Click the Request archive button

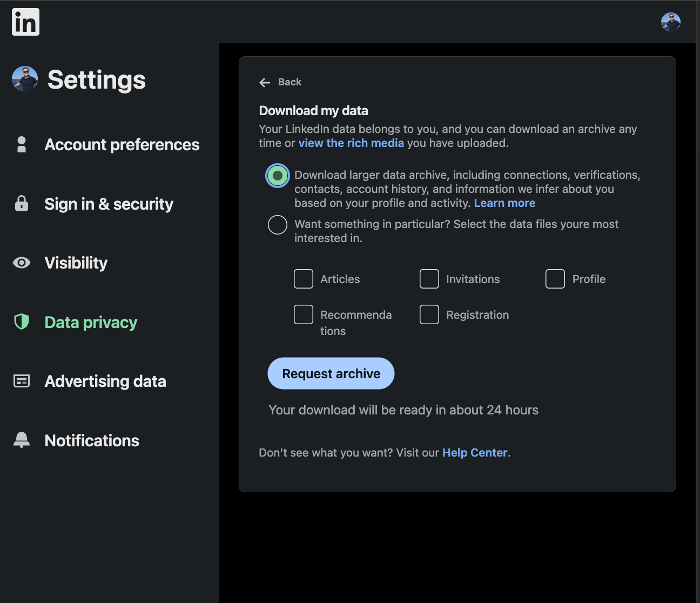coord(331,373)
